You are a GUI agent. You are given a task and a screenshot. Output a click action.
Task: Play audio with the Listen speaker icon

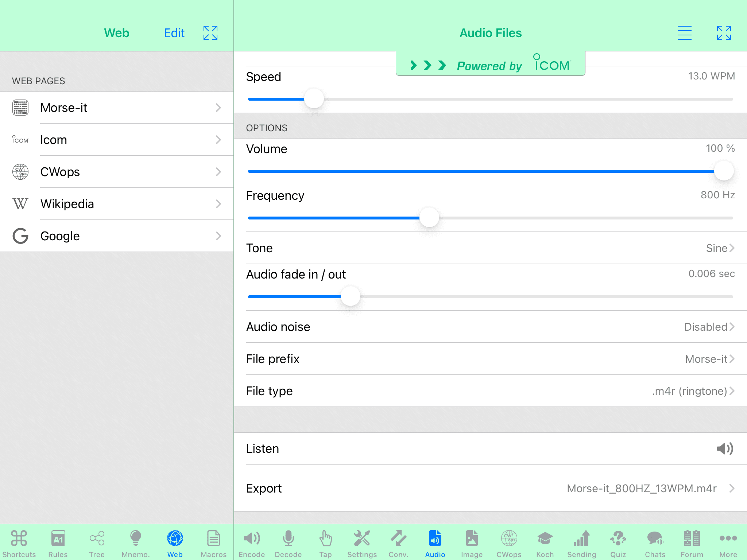tap(725, 448)
